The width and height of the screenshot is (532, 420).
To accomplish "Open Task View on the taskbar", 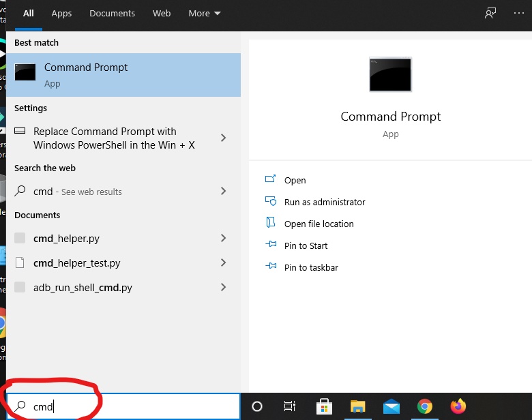I will [290, 406].
